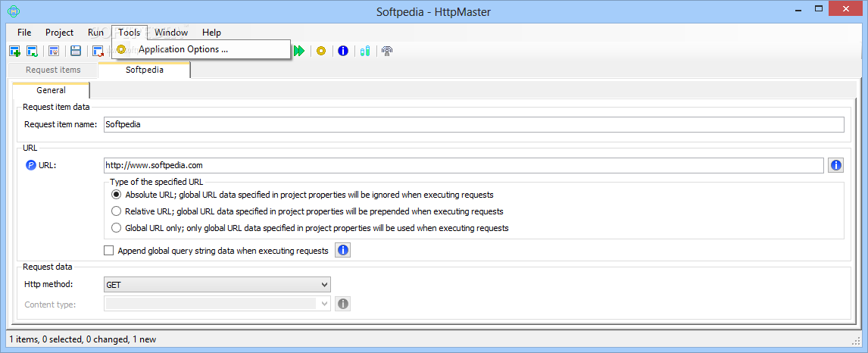Click the yellow gear options toolbar icon

320,51
